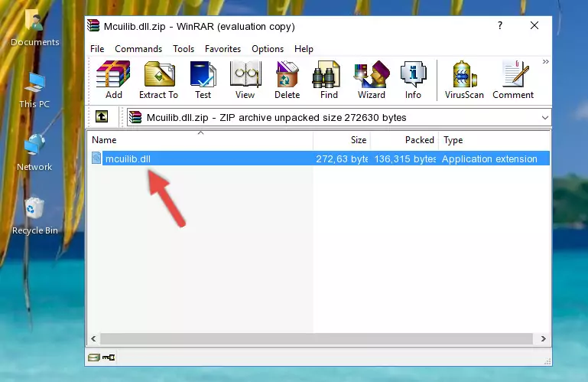The image size is (588, 382).
Task: Sort by the Packed column header
Action: [x=404, y=140]
